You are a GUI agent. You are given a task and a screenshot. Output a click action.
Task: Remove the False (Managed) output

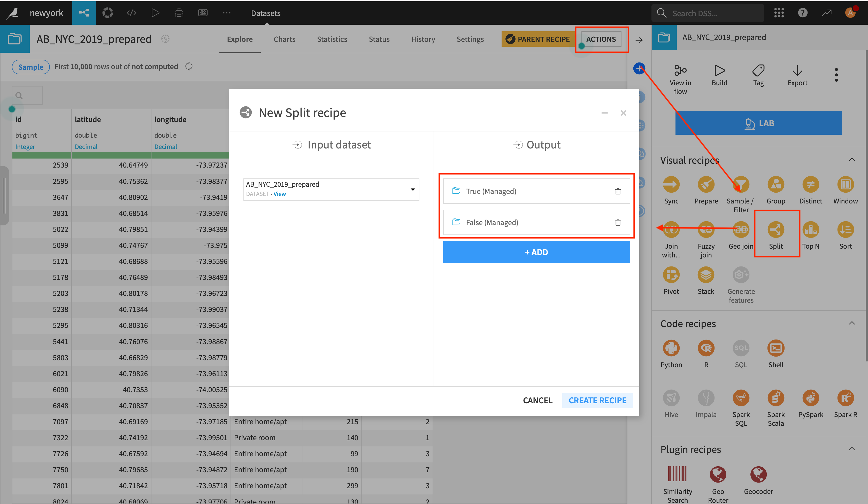click(x=618, y=223)
